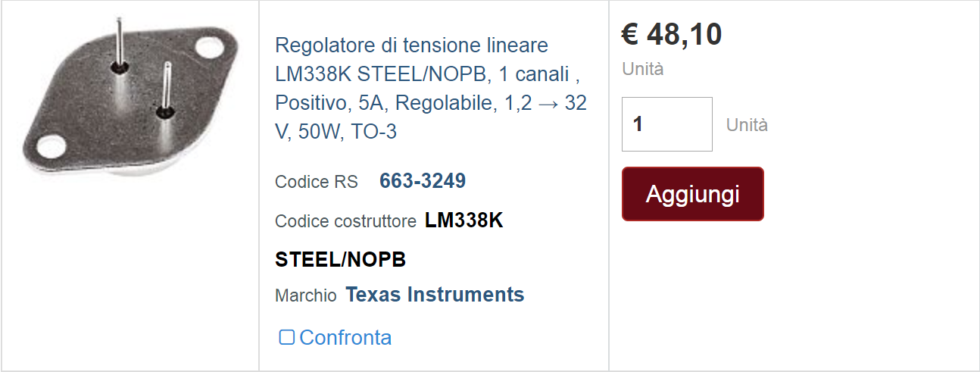Viewport: 980px width, 372px height.
Task: Open RS code 663-3249 link
Action: point(423,181)
